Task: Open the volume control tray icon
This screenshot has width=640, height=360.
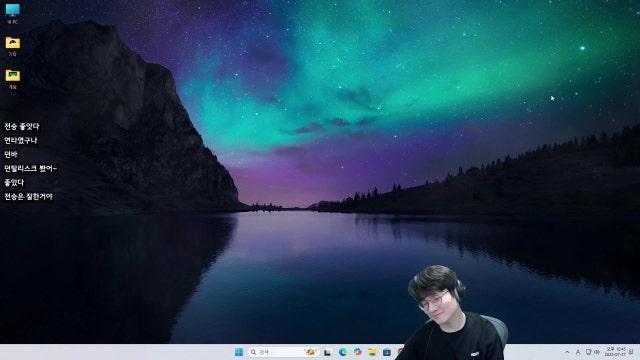Action: tap(597, 352)
